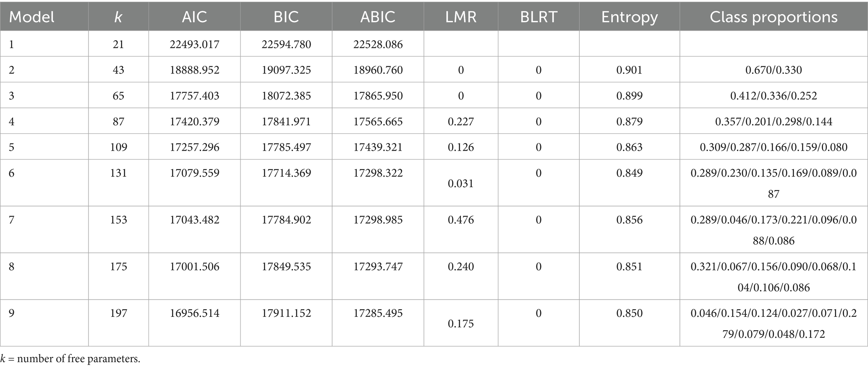Click the footnote about free parameters
This screenshot has height=368, width=868.
pos(70,359)
